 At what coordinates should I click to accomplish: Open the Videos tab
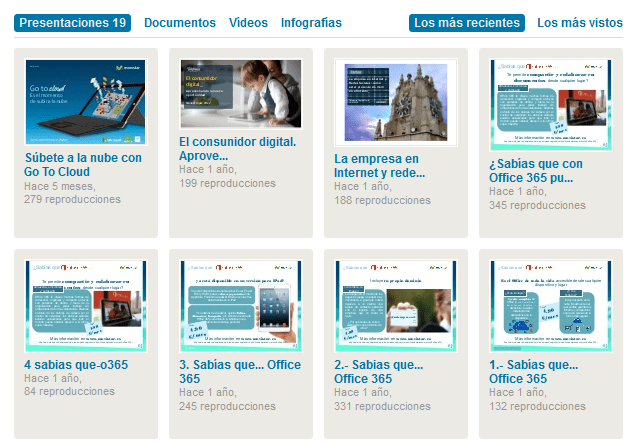(248, 22)
